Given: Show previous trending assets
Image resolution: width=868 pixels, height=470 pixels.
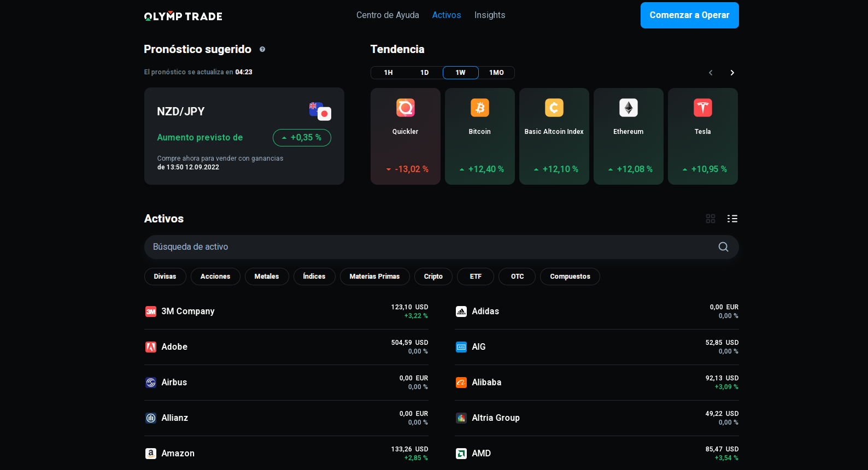Looking at the screenshot, I should pos(711,73).
